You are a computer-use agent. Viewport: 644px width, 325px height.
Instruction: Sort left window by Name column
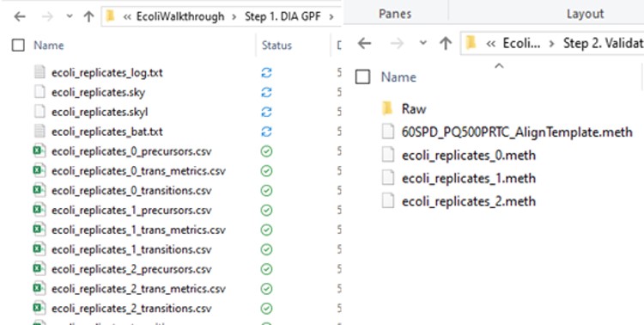coord(48,46)
